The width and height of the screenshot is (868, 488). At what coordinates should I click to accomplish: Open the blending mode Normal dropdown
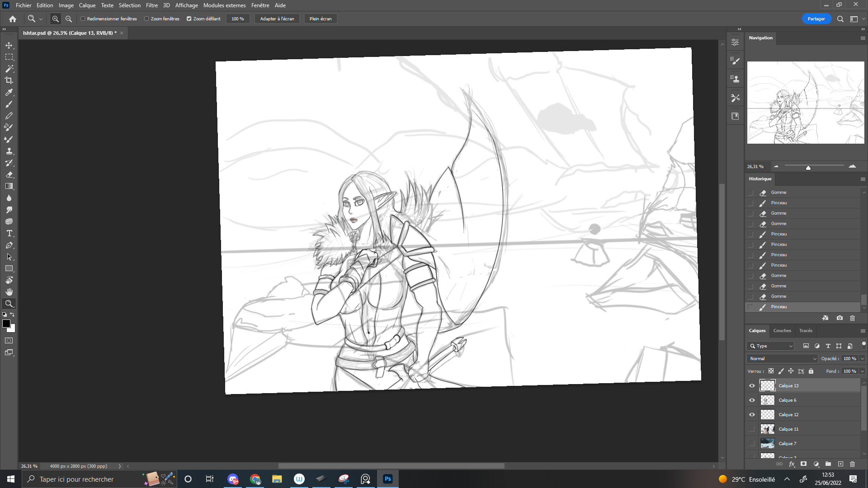pyautogui.click(x=783, y=359)
